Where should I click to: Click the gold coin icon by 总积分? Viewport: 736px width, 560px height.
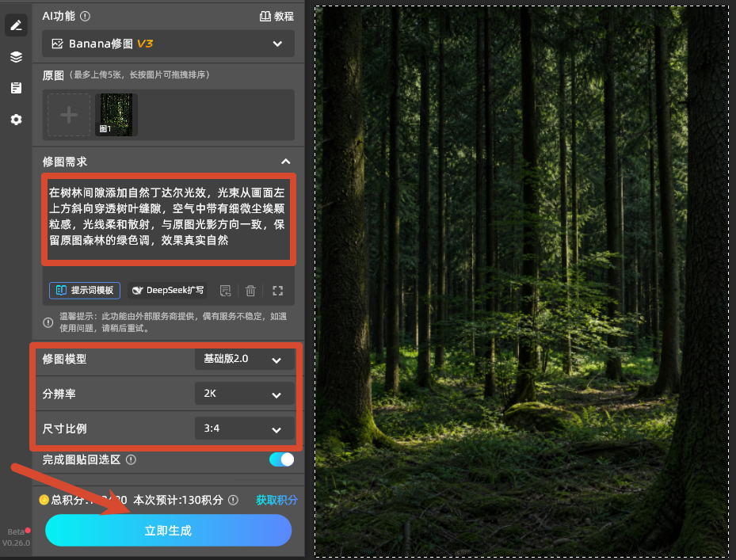44,500
